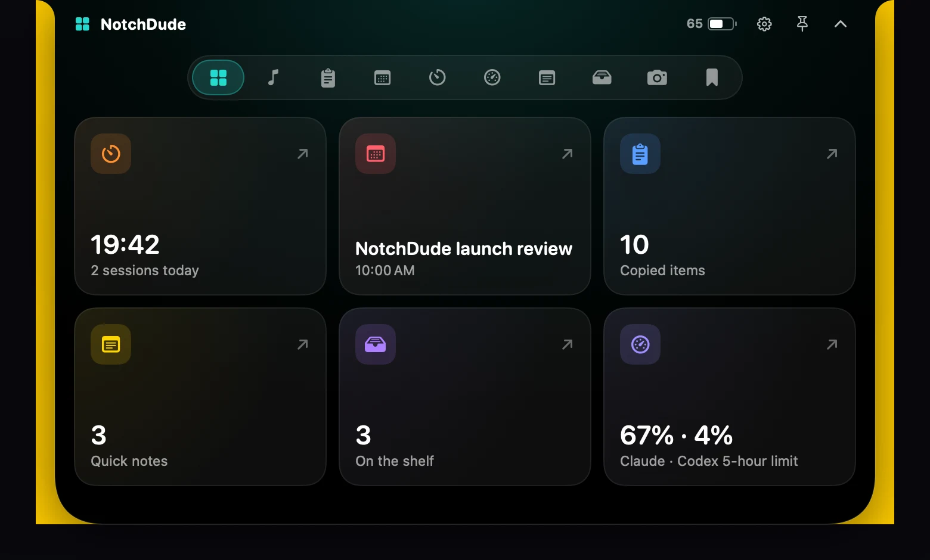
Task: Click 'NotchDude launch review' event title
Action: tap(464, 248)
